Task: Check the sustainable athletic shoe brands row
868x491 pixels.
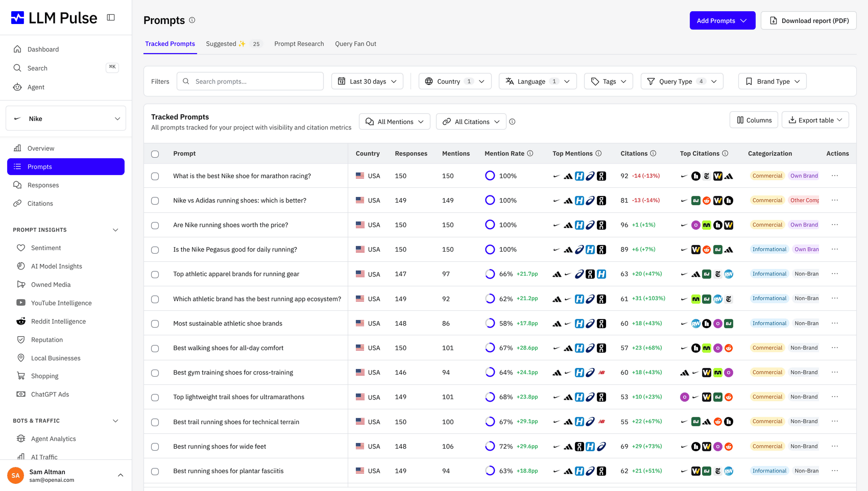Action: [155, 324]
